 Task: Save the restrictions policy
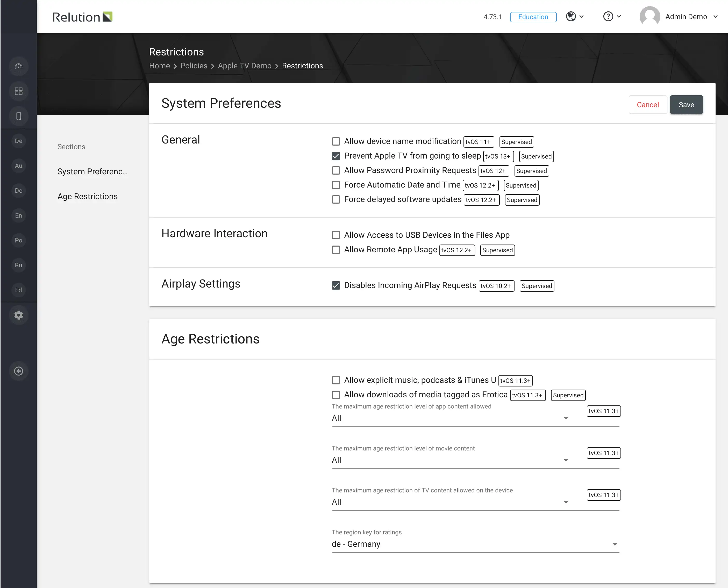[686, 105]
